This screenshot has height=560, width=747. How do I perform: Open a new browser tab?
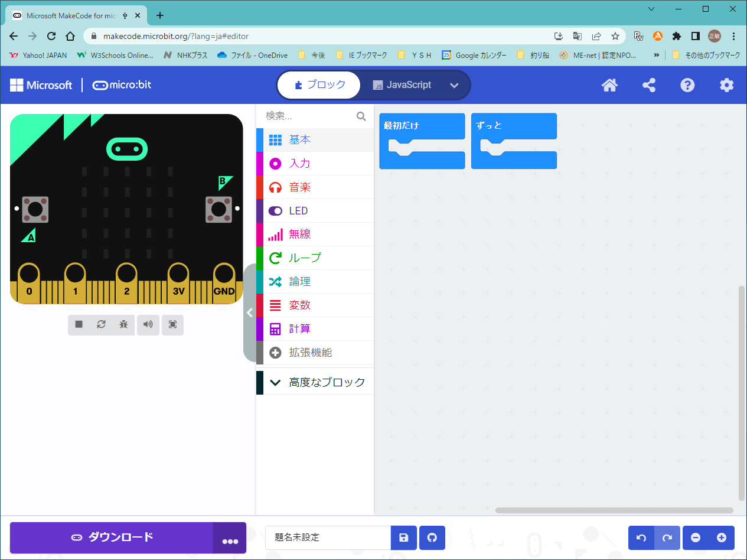click(x=159, y=15)
